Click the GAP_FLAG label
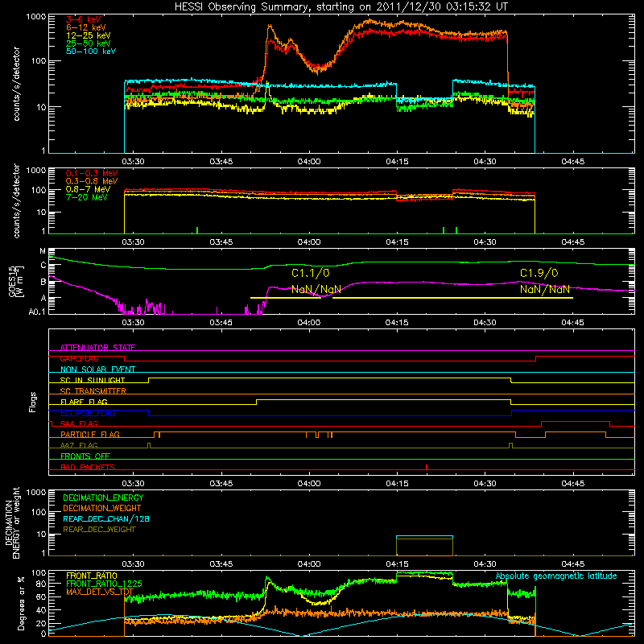The height and width of the screenshot is (644, 644). pyautogui.click(x=79, y=358)
